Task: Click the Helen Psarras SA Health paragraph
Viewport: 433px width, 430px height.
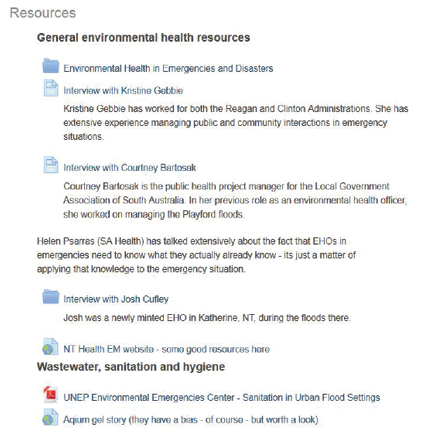Action: pos(196,255)
